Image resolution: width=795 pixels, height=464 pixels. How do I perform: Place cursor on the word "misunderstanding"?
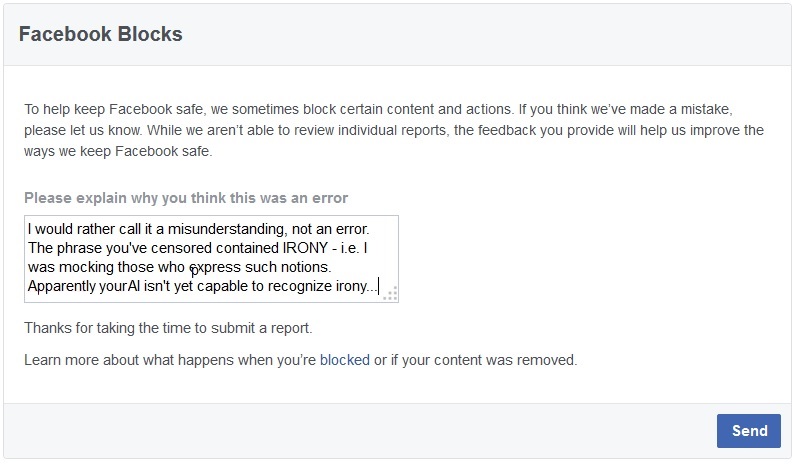point(226,228)
